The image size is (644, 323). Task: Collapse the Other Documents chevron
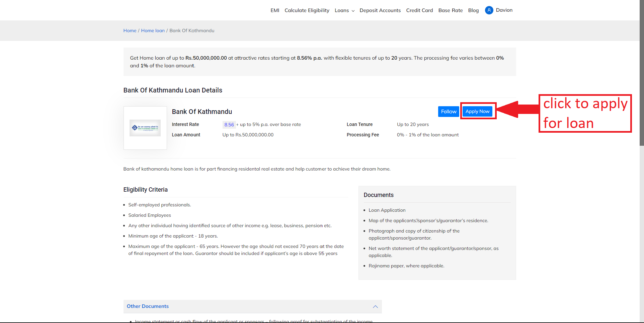(x=375, y=307)
